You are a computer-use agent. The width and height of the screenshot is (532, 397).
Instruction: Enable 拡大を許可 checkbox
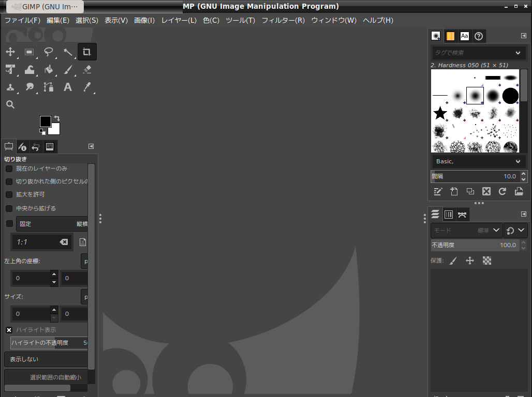tap(9, 194)
